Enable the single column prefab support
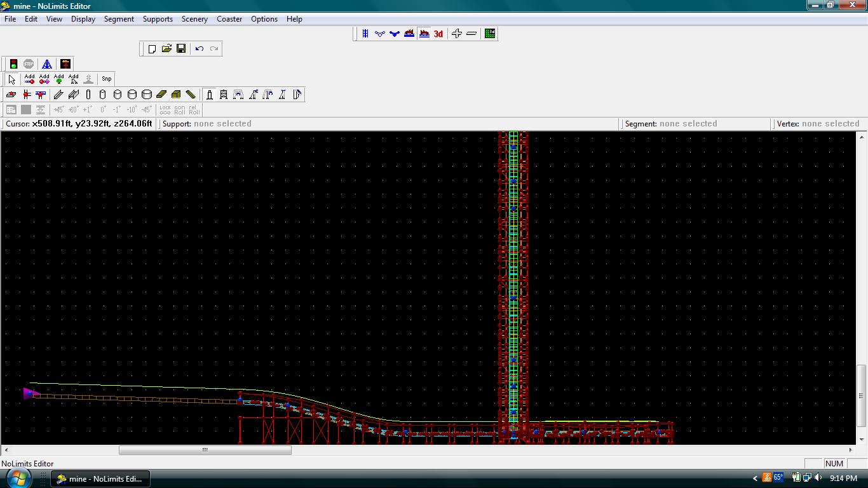This screenshot has height=488, width=868. click(209, 95)
